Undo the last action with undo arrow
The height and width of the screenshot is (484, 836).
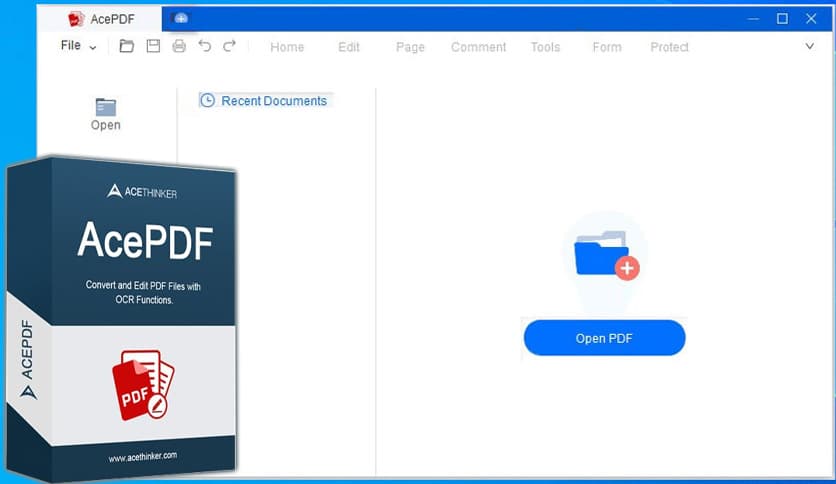[x=204, y=46]
